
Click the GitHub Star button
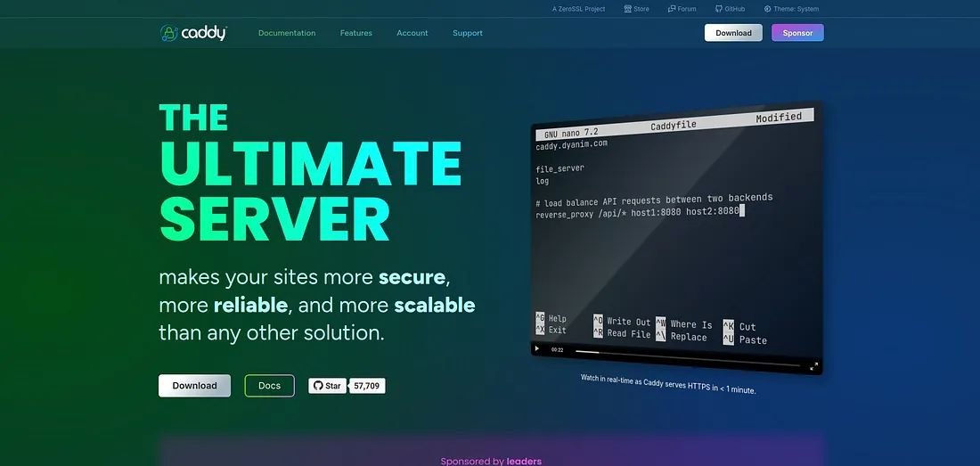coord(328,386)
